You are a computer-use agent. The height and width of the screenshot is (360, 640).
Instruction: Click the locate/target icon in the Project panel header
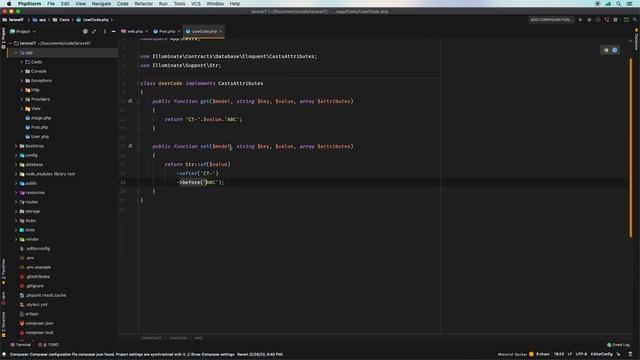[85, 31]
